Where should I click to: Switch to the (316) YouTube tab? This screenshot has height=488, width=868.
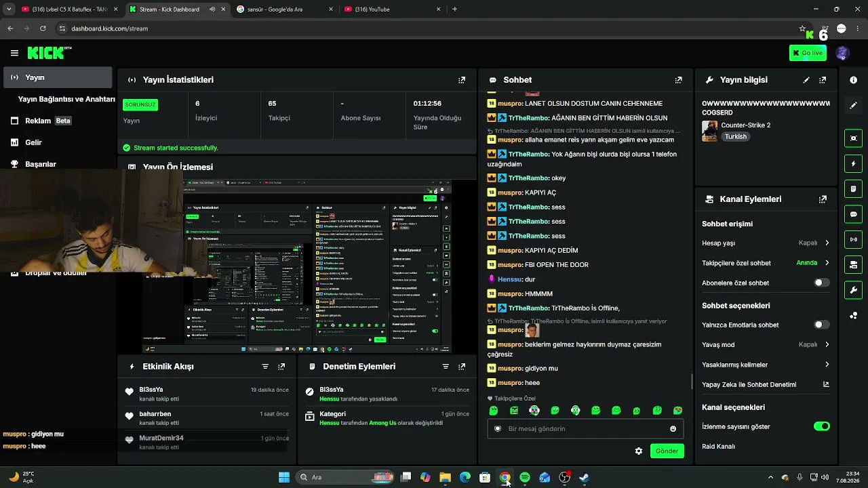(392, 9)
